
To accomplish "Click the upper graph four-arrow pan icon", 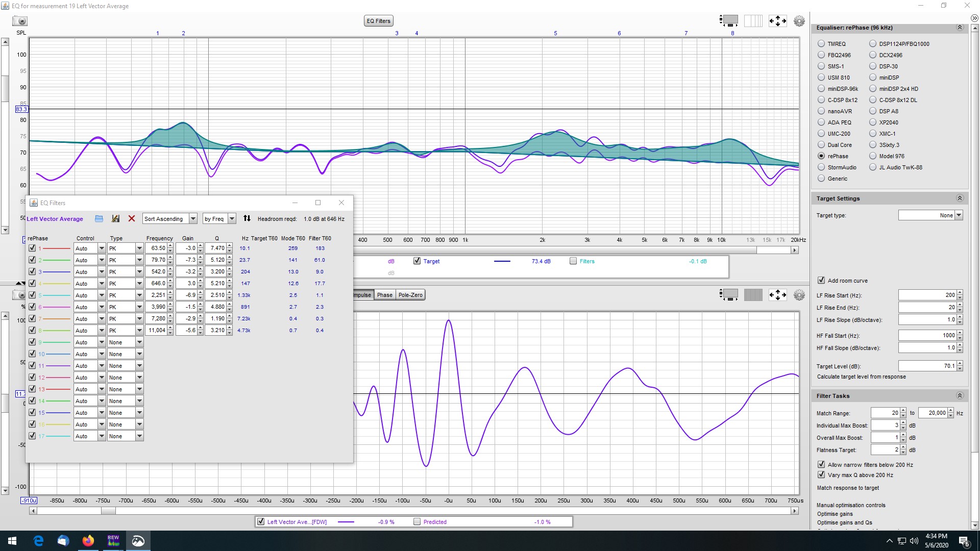I will [777, 21].
